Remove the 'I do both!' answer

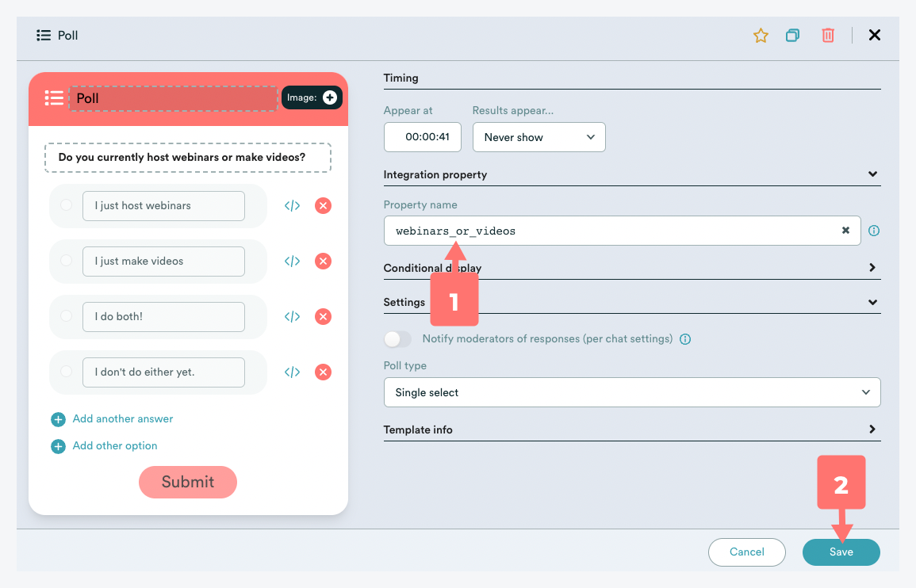[x=323, y=317]
